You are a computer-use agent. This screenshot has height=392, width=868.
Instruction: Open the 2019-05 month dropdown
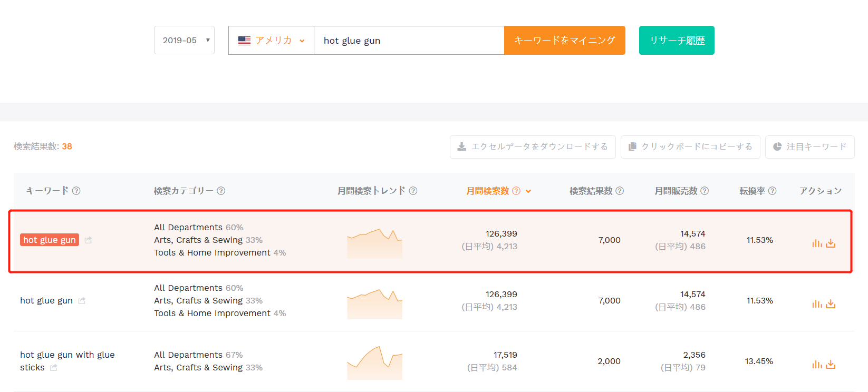tap(184, 40)
